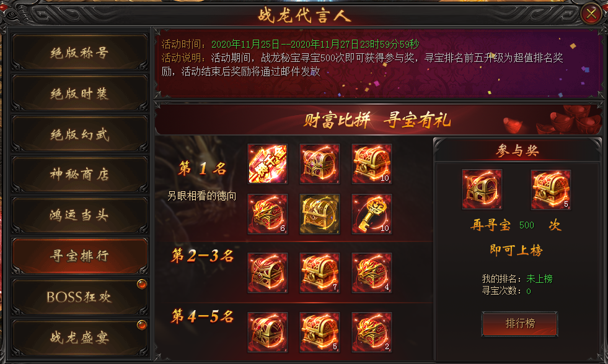Click the first-place title banner reward icon
The width and height of the screenshot is (608, 364).
coord(268,164)
